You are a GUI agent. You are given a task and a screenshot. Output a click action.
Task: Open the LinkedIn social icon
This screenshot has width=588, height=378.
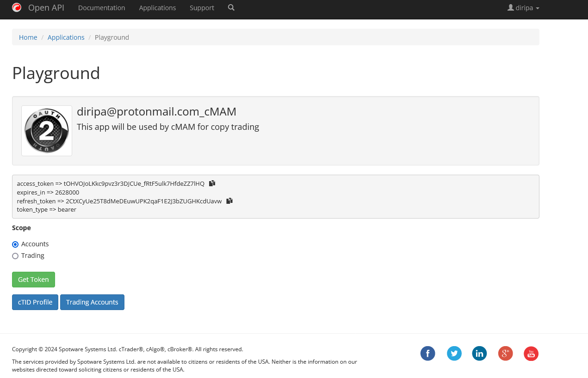479,354
